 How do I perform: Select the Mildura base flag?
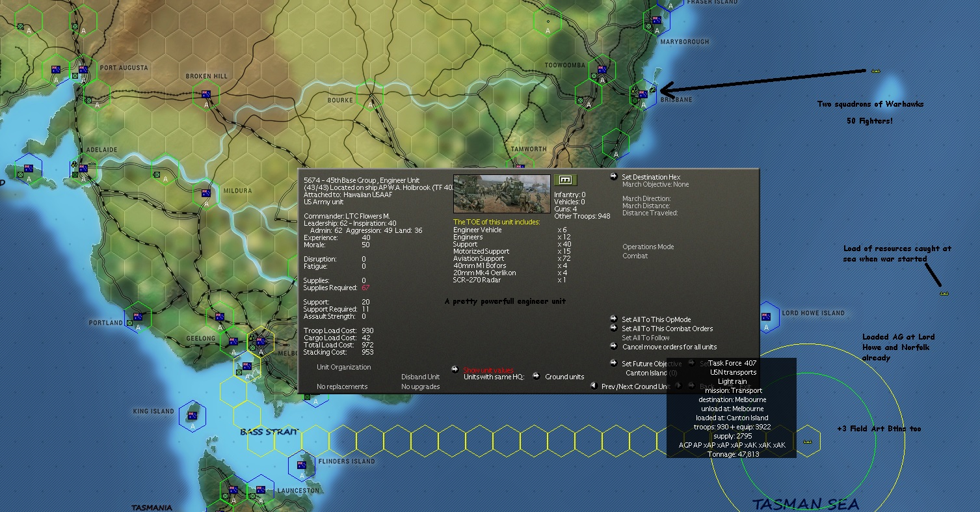[x=206, y=193]
